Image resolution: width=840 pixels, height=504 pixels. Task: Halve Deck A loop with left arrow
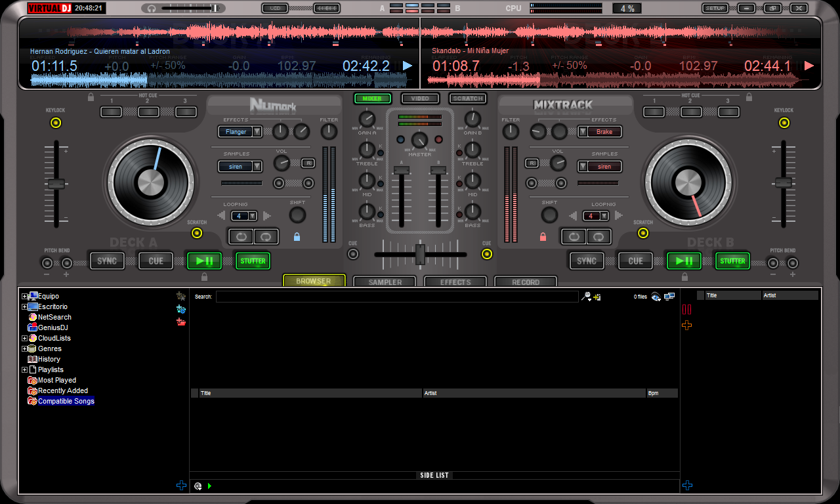coord(222,216)
